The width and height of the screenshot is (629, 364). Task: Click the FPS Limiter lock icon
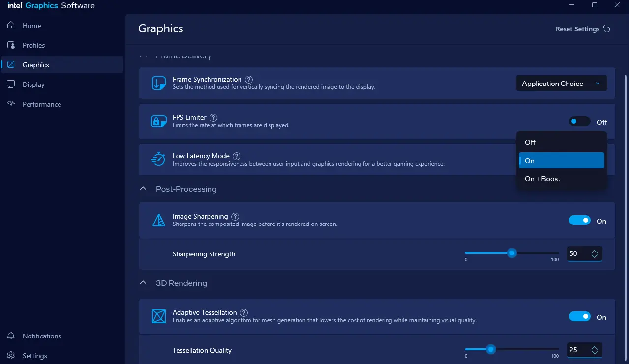tap(158, 122)
